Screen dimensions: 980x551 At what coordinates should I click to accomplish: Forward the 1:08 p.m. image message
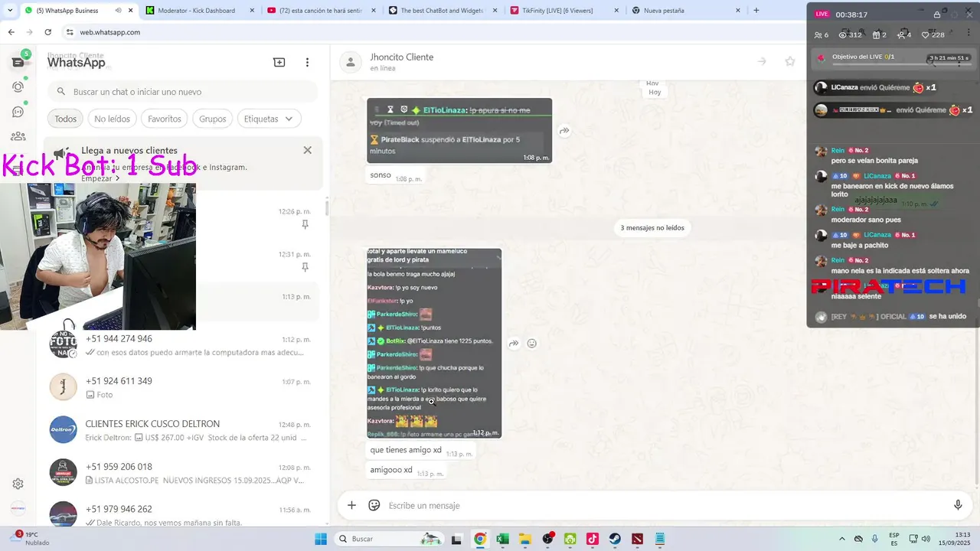pos(564,131)
